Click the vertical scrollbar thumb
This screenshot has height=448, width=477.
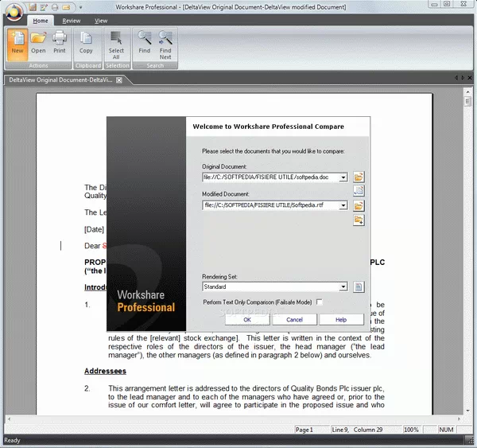click(x=468, y=101)
